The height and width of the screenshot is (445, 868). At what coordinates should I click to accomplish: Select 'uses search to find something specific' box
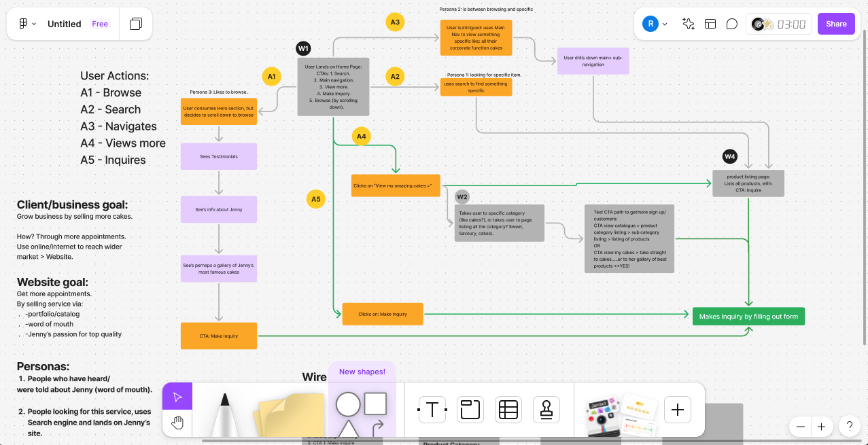(x=476, y=87)
